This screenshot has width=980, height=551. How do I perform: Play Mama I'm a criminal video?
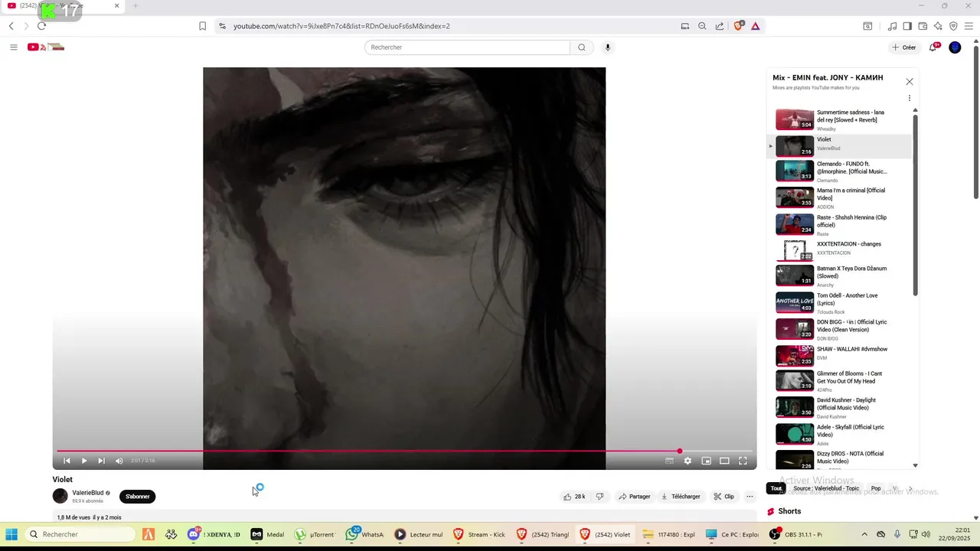pos(840,198)
